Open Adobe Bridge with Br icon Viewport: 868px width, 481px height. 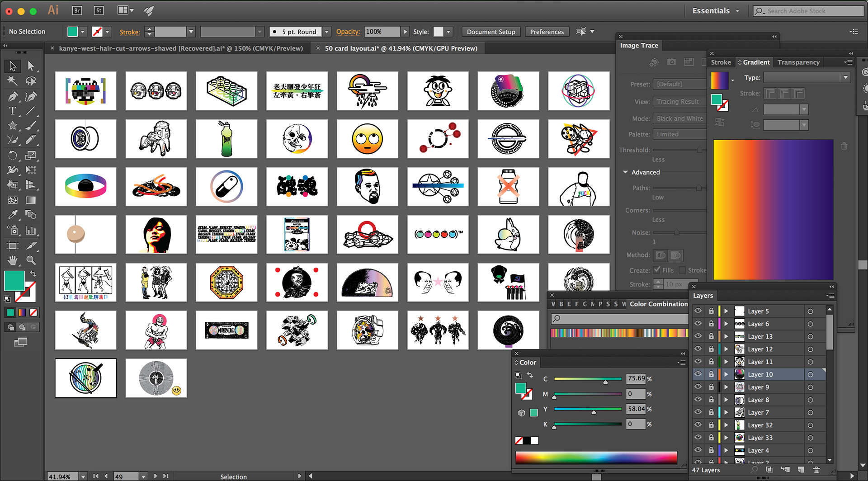pyautogui.click(x=77, y=10)
